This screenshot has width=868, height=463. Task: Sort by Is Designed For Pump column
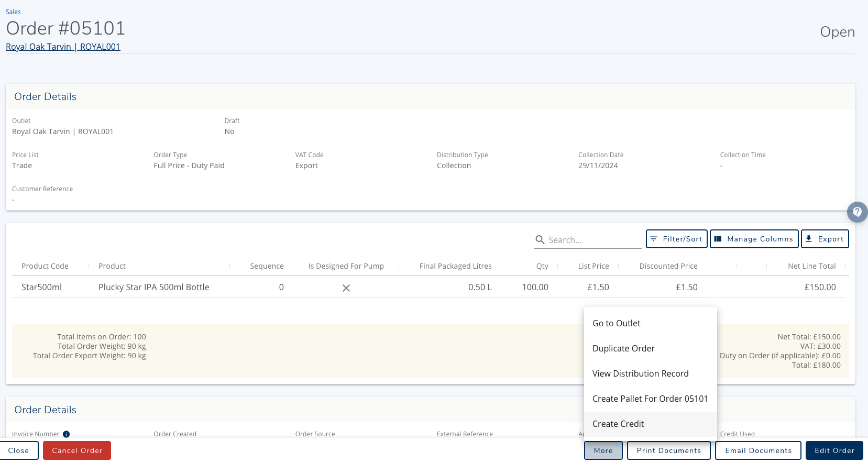coord(346,266)
